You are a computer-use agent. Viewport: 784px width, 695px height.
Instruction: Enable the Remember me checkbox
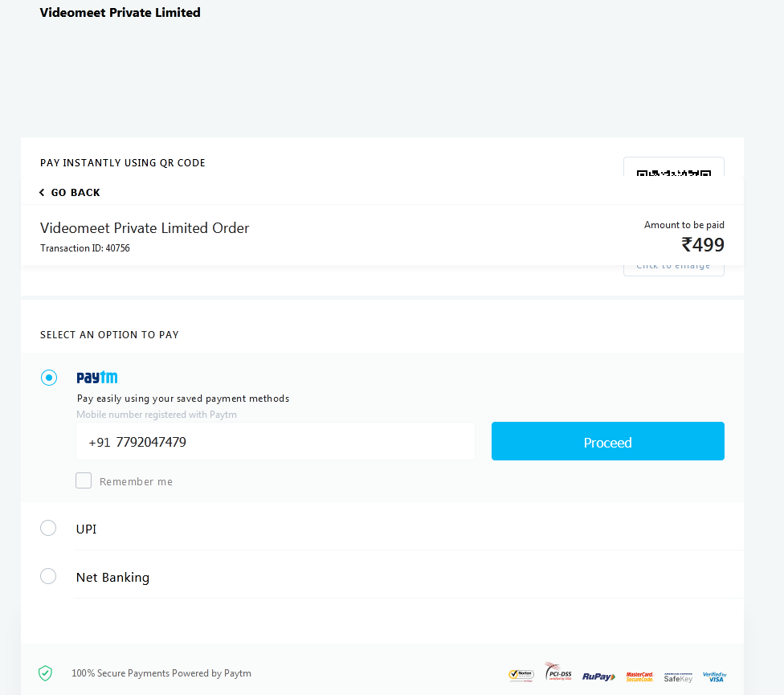[x=84, y=480]
